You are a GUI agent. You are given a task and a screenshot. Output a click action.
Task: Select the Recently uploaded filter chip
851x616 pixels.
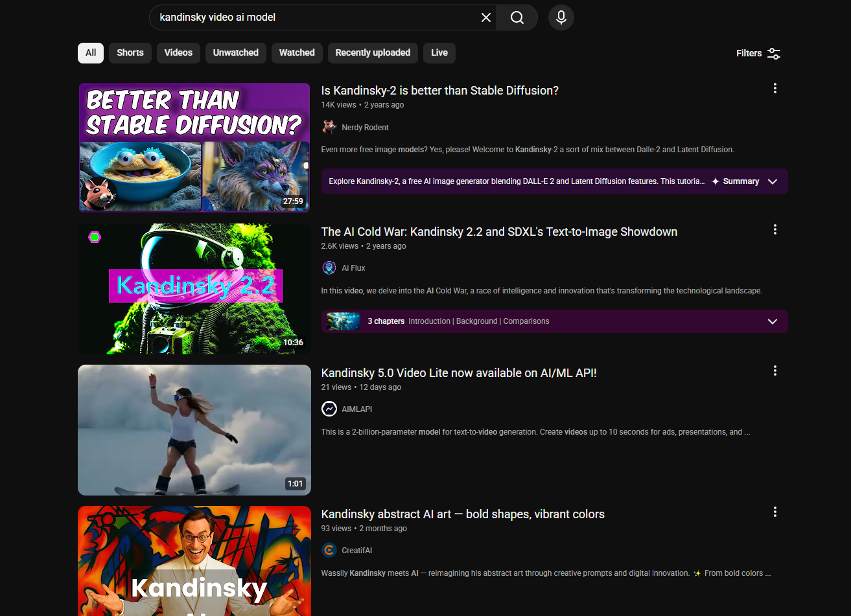tap(373, 53)
